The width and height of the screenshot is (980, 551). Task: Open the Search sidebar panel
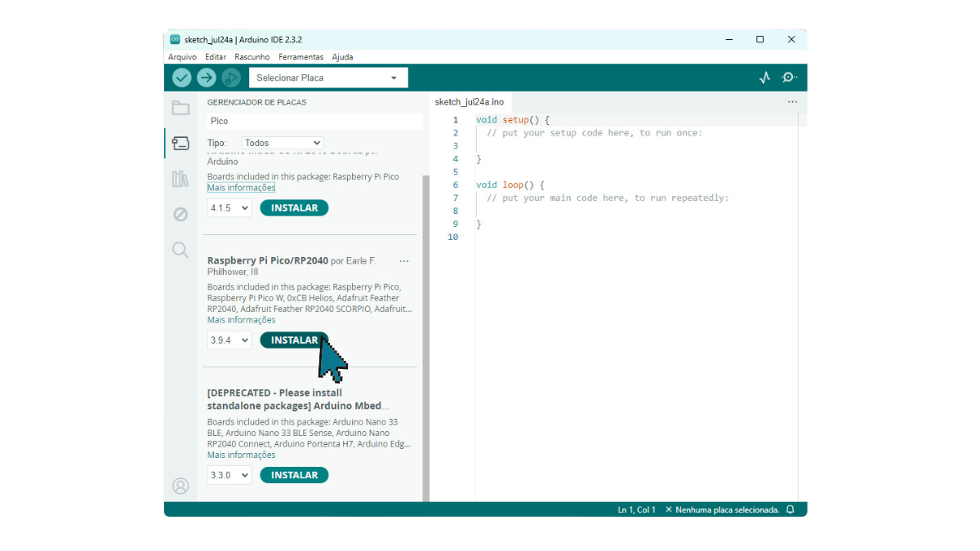[x=180, y=250]
